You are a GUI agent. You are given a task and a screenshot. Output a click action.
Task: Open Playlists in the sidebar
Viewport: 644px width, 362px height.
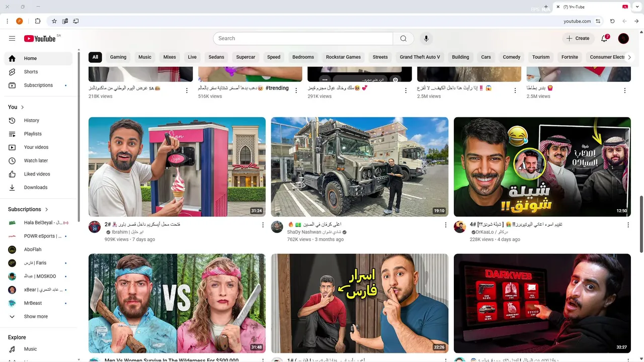click(39, 134)
